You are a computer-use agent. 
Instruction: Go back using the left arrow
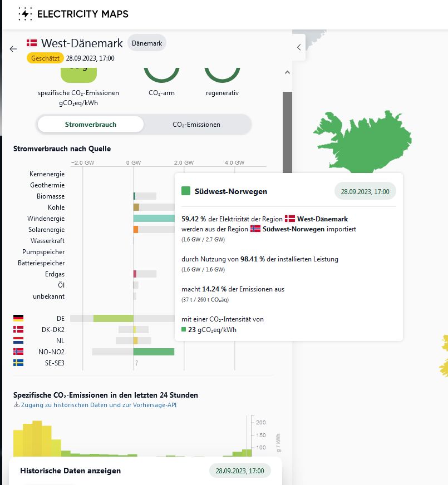tap(13, 49)
